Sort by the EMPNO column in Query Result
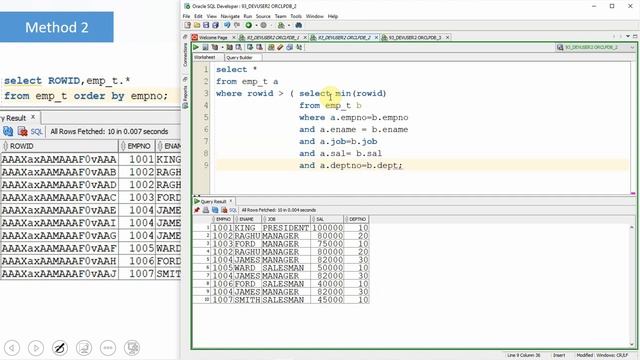The height and width of the screenshot is (360, 640). click(x=223, y=219)
